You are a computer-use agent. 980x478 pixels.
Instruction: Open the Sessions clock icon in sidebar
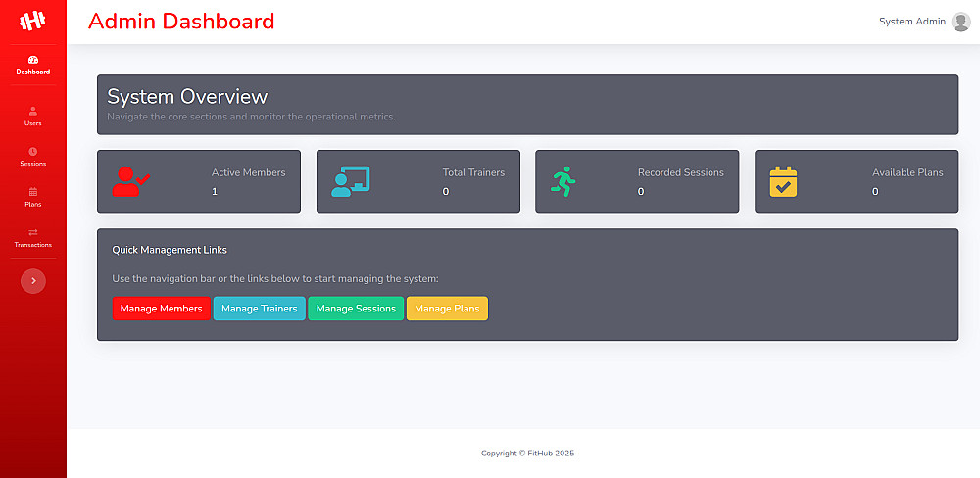coord(33,151)
